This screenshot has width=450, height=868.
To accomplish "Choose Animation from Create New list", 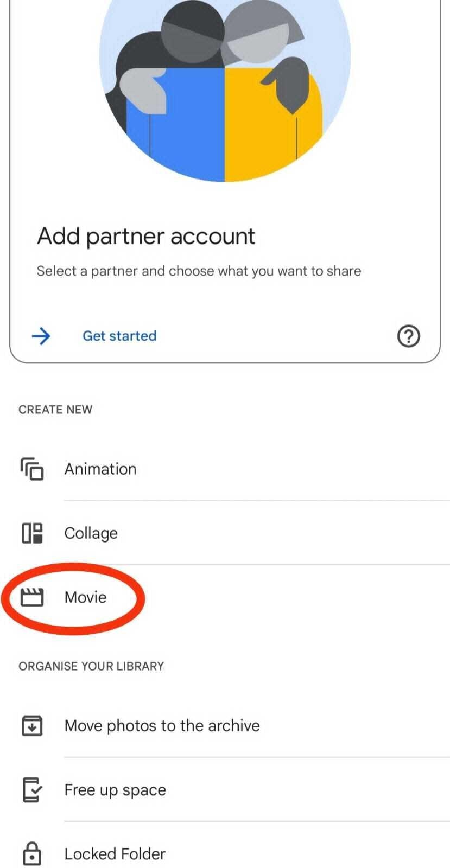I will point(100,469).
